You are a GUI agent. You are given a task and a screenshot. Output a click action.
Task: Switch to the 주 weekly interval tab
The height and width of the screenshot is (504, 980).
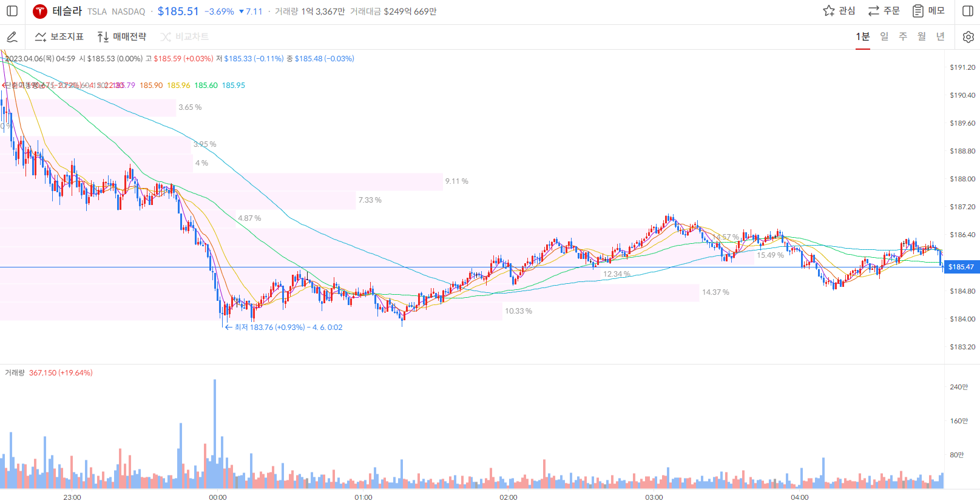pyautogui.click(x=903, y=37)
